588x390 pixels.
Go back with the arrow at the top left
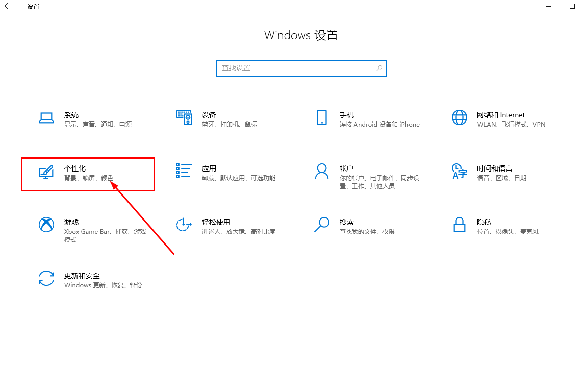tap(8, 6)
